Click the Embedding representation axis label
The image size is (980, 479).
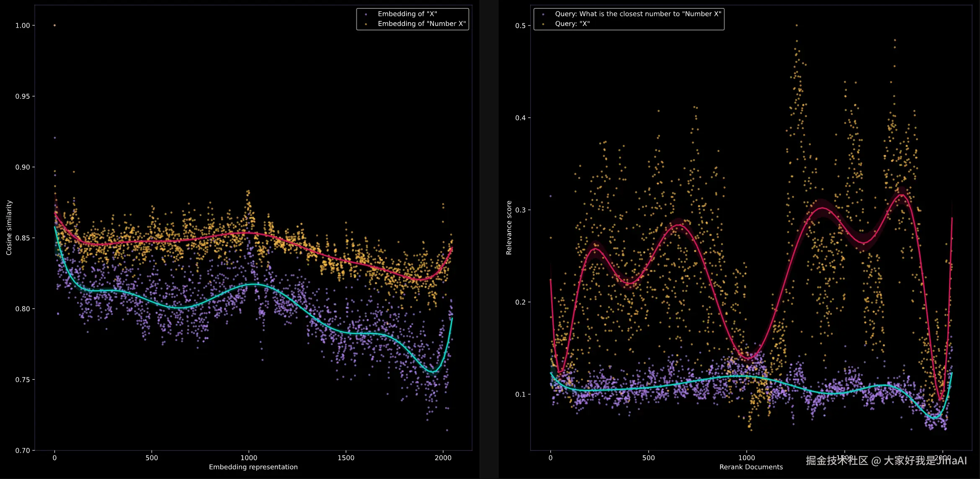[x=253, y=467]
